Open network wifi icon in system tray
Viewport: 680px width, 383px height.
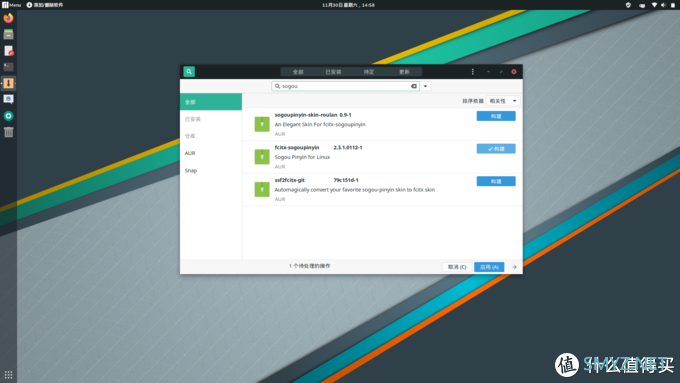click(x=654, y=5)
